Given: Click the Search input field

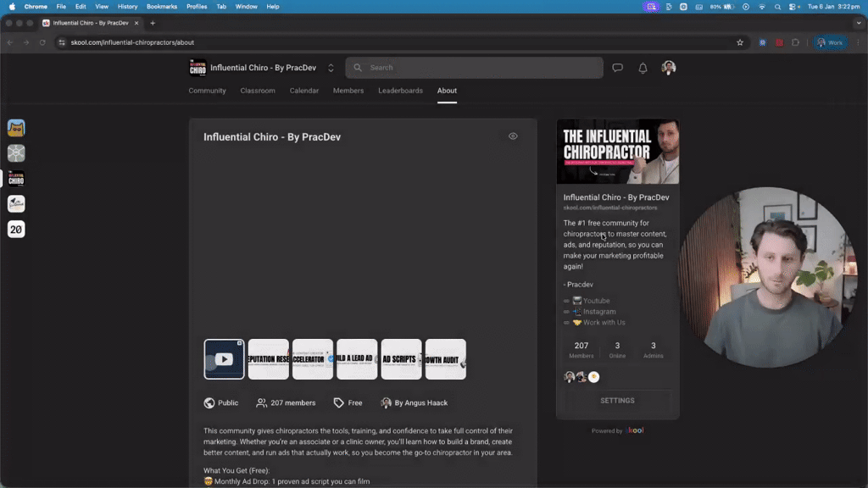Looking at the screenshot, I should coord(473,68).
